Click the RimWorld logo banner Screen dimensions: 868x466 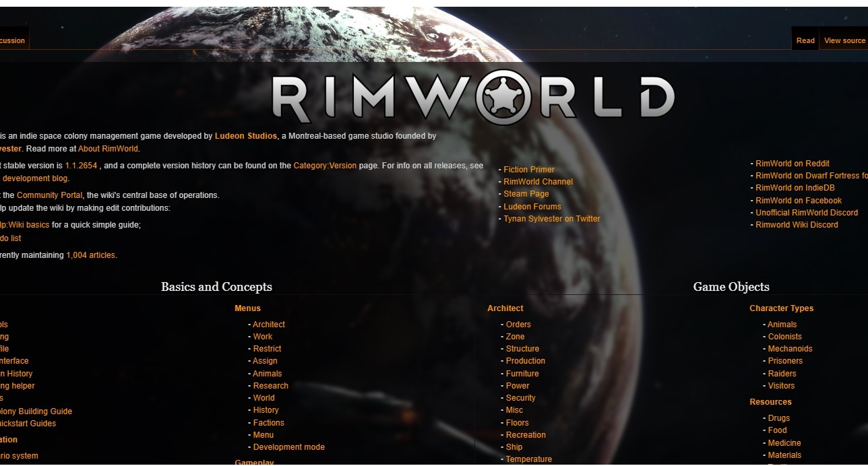473,96
